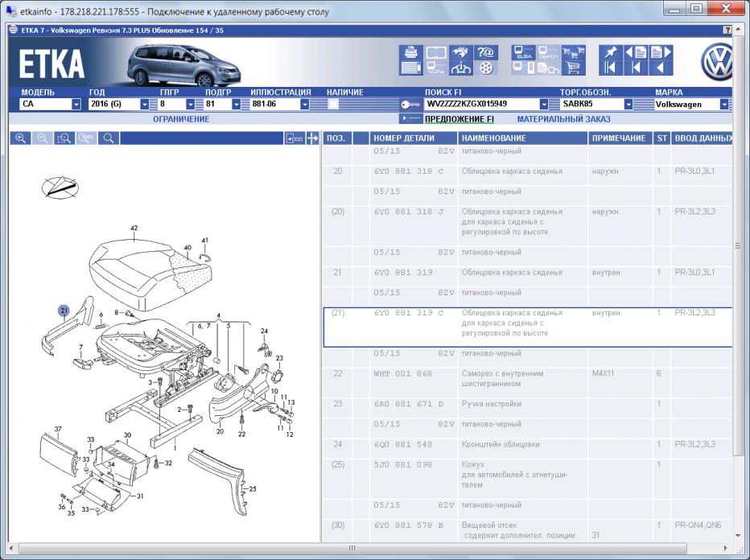Click callout number 25 in the illustration

click(253, 488)
